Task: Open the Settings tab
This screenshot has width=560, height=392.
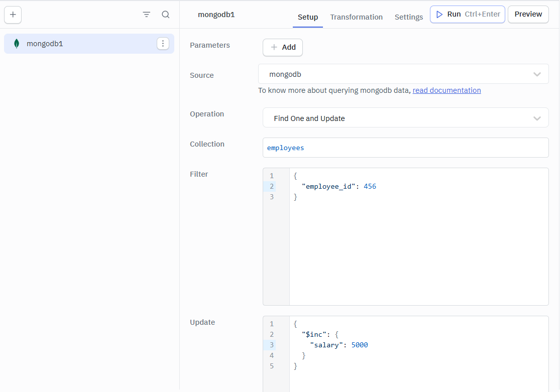Action: (408, 17)
